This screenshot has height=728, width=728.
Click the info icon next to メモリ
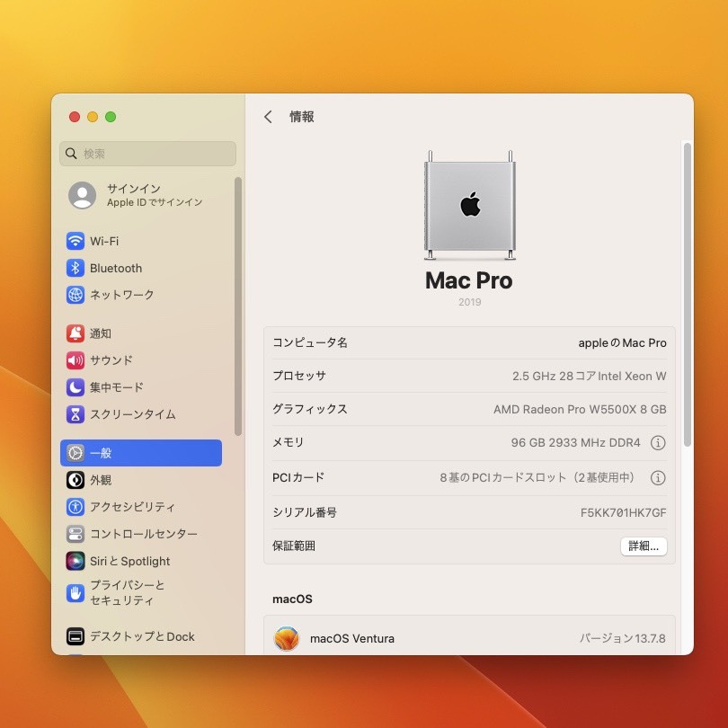point(658,443)
